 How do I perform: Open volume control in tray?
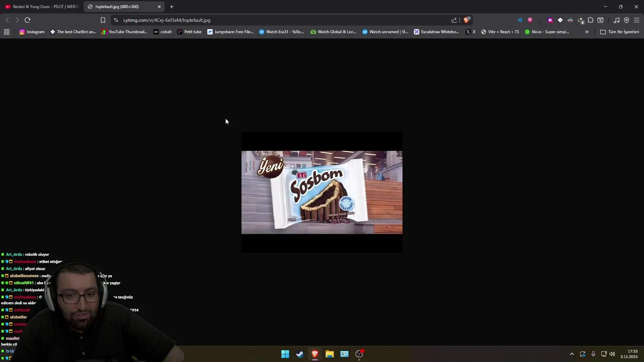tap(612, 354)
